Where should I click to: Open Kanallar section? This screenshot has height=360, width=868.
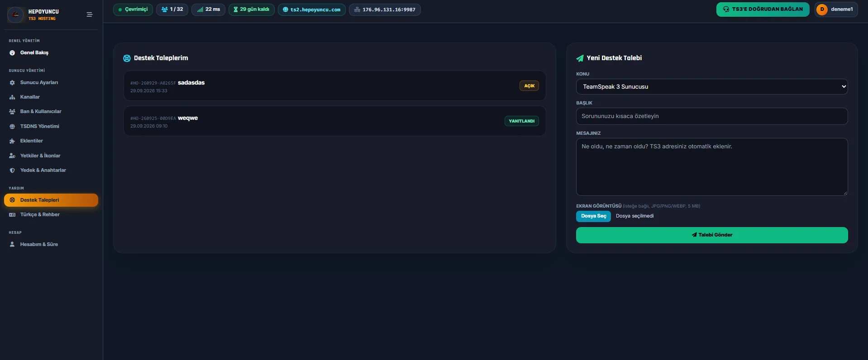pos(51,97)
